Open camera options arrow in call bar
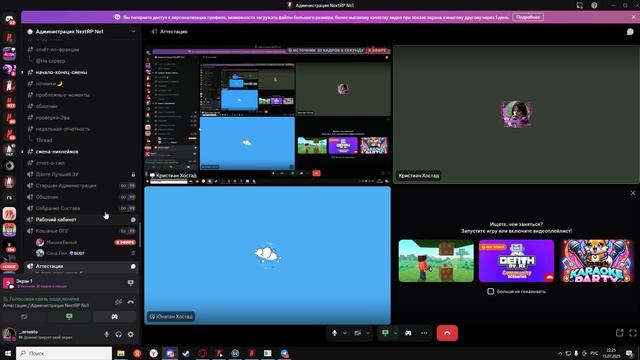The height and width of the screenshot is (360, 640). point(368,333)
